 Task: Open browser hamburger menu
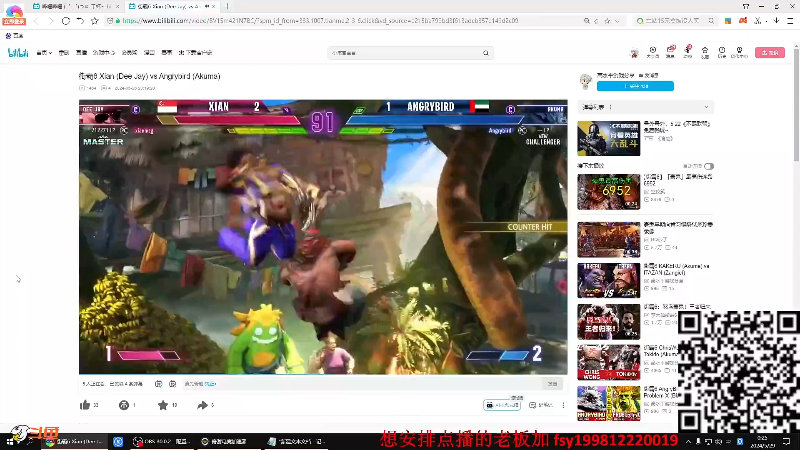[x=790, y=21]
